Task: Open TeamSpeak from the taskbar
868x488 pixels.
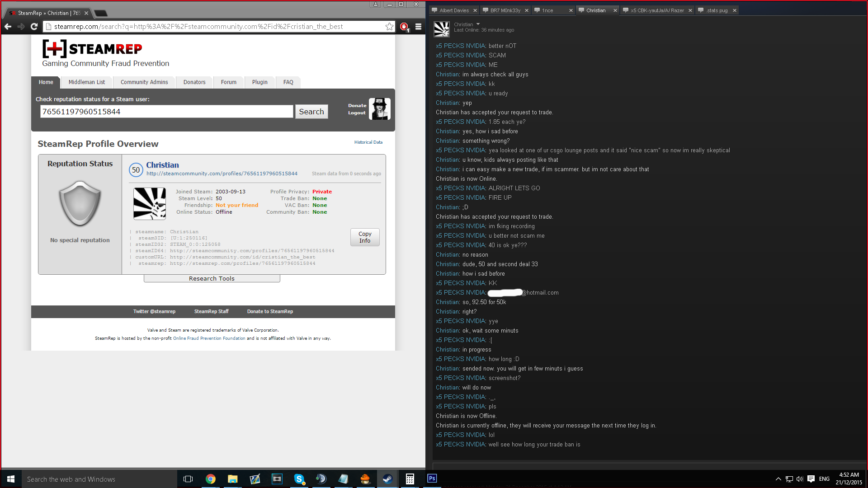Action: click(x=321, y=479)
